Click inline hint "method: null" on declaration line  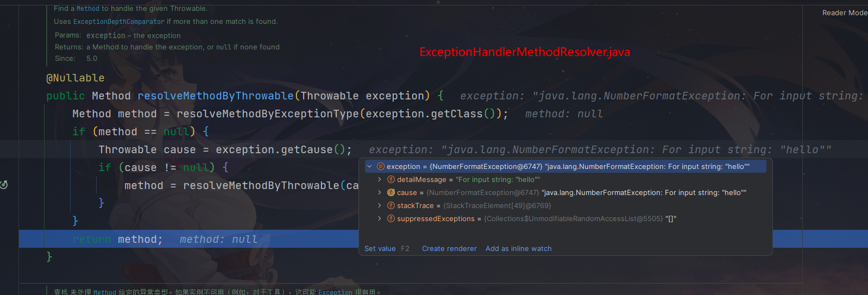(564, 114)
